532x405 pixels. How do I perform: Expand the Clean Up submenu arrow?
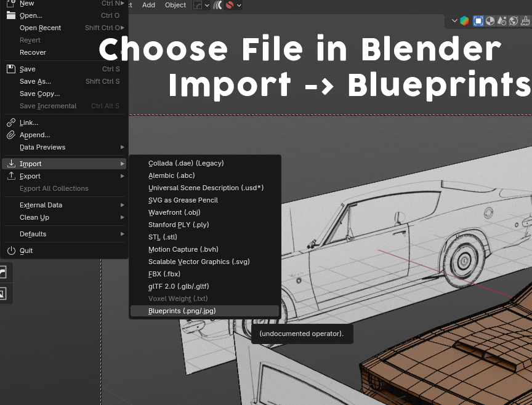pyautogui.click(x=122, y=217)
